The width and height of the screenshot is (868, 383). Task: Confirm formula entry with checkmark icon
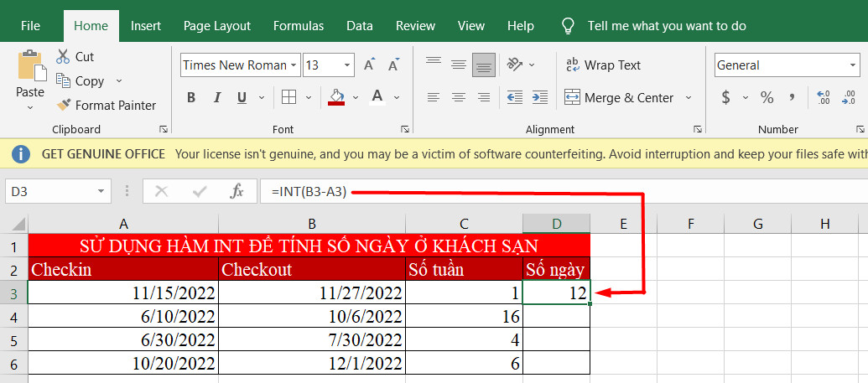(200, 191)
